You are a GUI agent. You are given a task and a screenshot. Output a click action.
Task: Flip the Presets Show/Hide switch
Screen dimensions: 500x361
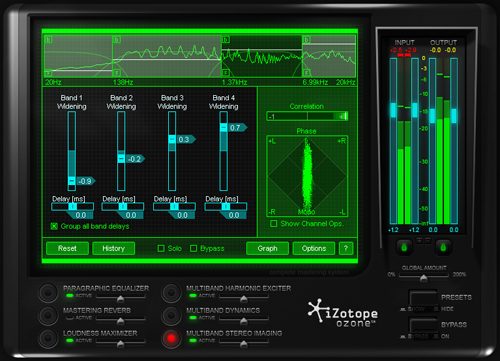[x=423, y=298]
